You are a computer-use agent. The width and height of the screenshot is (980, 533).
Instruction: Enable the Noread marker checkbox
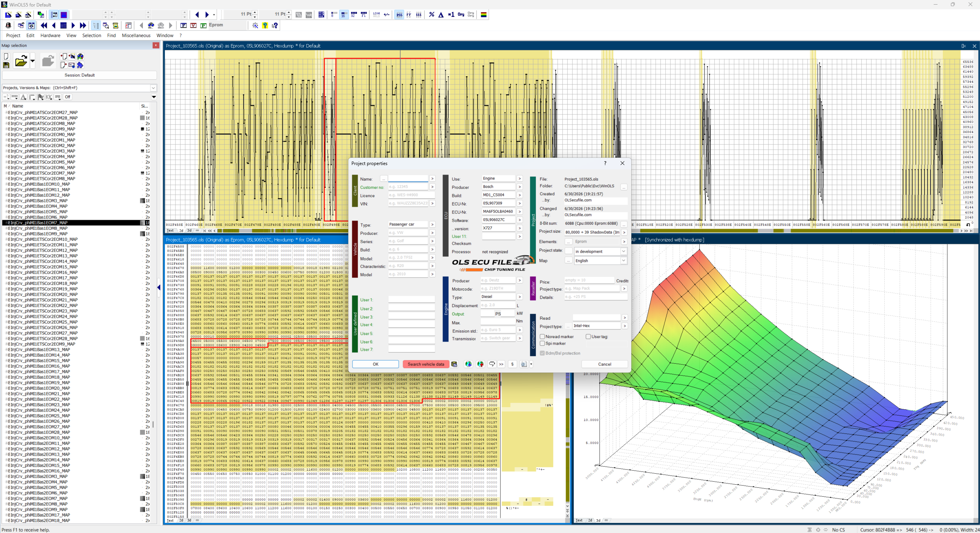[542, 337]
